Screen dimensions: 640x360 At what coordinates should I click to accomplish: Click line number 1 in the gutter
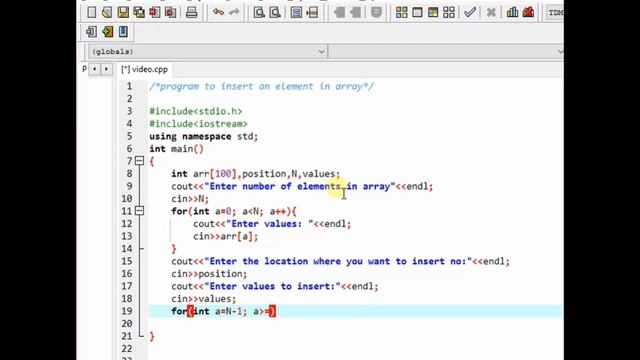129,87
